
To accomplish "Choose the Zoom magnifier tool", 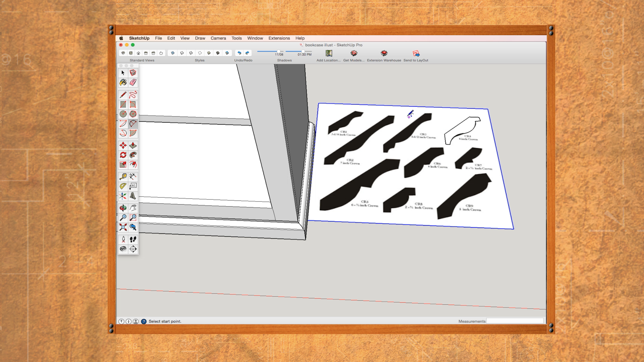I will [123, 218].
